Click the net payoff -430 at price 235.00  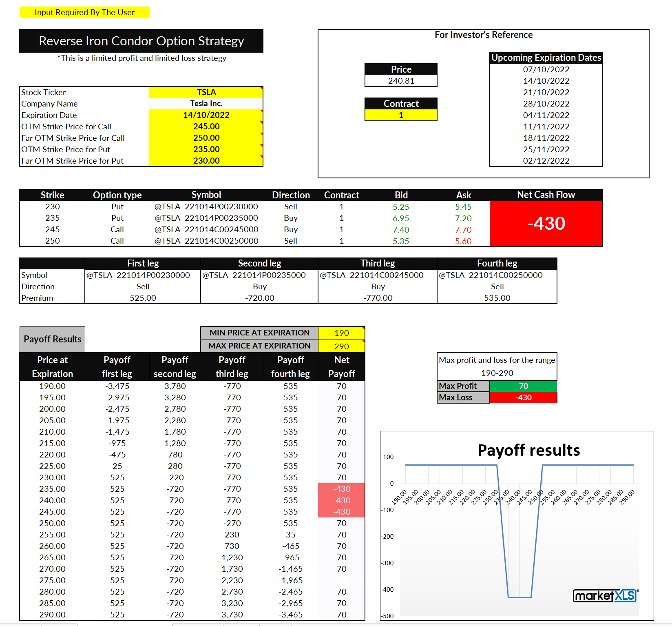click(341, 489)
